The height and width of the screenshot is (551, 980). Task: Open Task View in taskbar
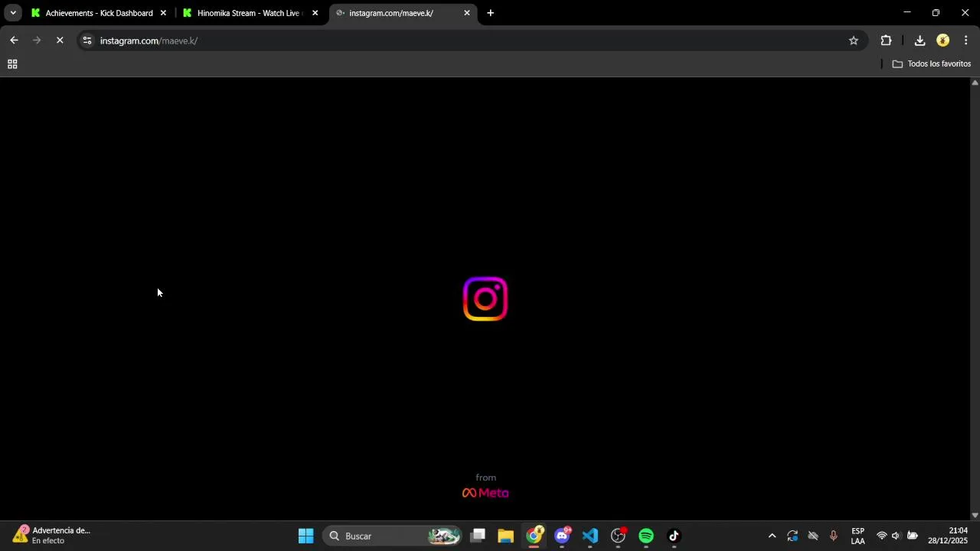[x=478, y=536]
